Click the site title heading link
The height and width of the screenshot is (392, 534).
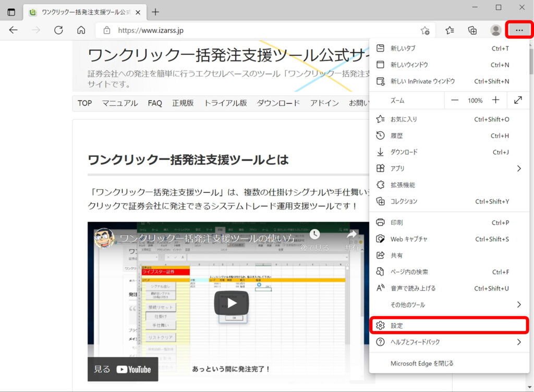(228, 55)
